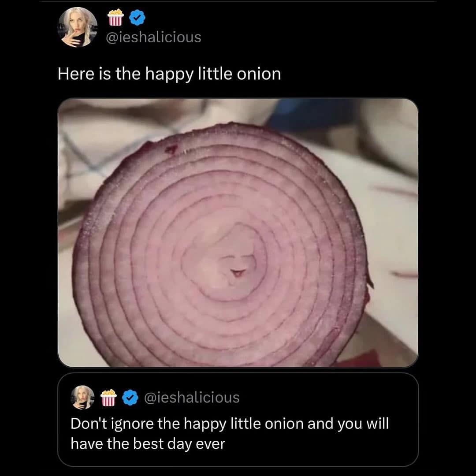The width and height of the screenshot is (476, 476).
Task: Open the @ieshalicious handle above the main tweet
Action: pyautogui.click(x=154, y=37)
